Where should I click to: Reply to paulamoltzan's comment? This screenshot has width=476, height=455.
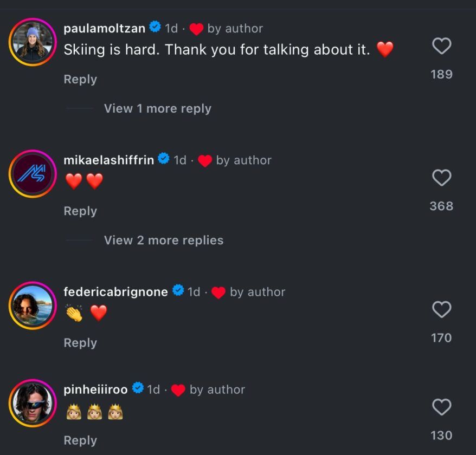tap(80, 79)
